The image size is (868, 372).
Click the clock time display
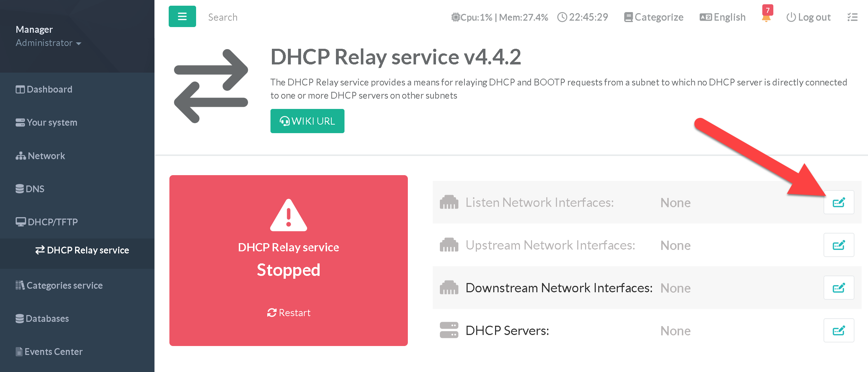[x=583, y=17]
